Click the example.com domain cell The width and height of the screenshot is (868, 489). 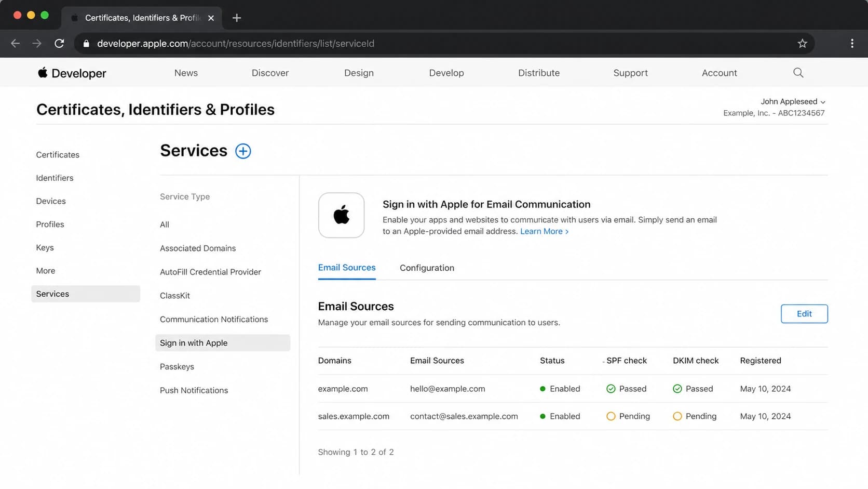click(x=343, y=389)
